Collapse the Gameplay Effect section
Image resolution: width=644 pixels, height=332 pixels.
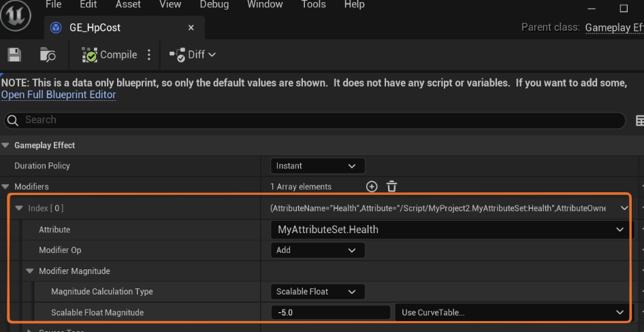click(6, 145)
